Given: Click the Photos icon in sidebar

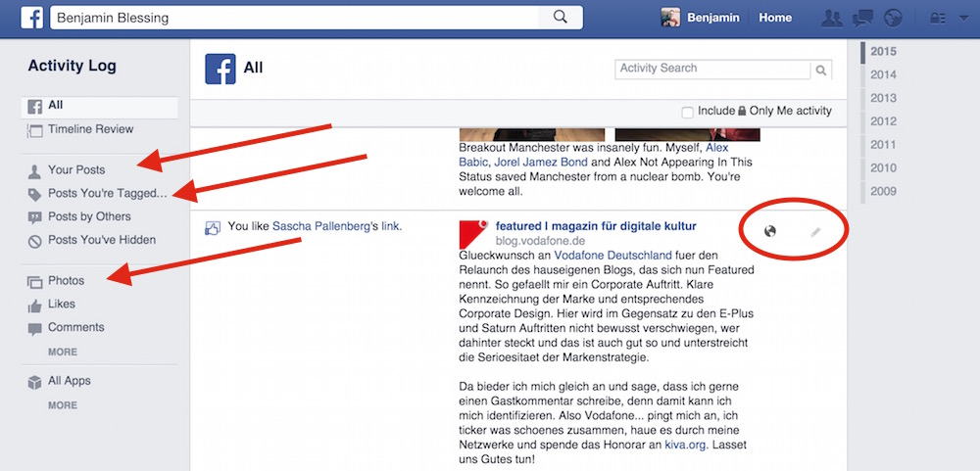Looking at the screenshot, I should pos(34,282).
